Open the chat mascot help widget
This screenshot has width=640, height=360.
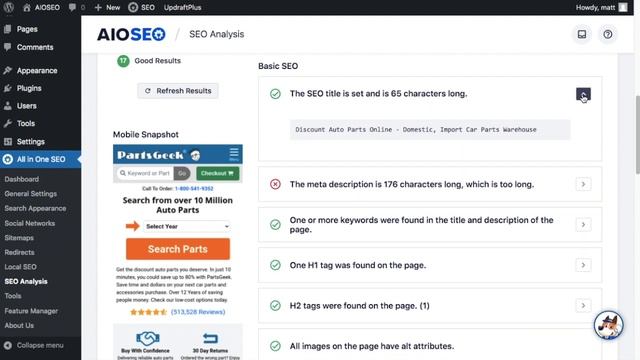[608, 325]
